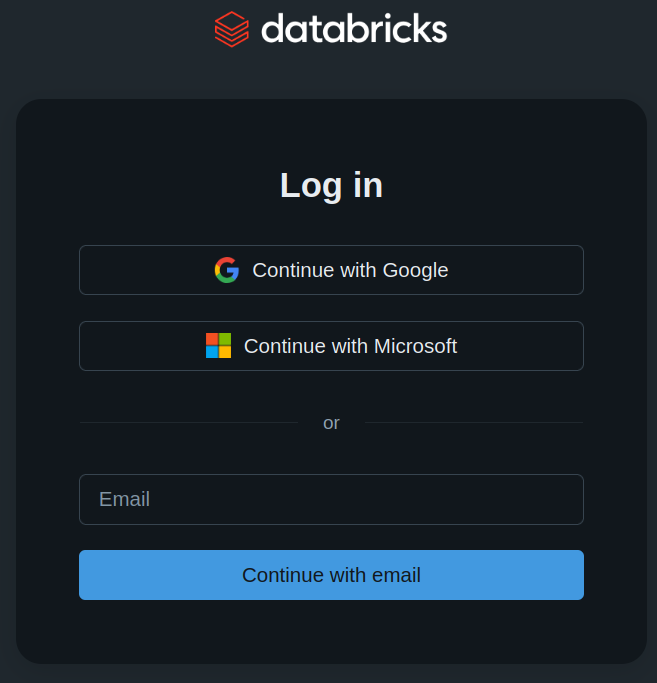Click the Databricks stacked-layers logo icon

[231, 28]
